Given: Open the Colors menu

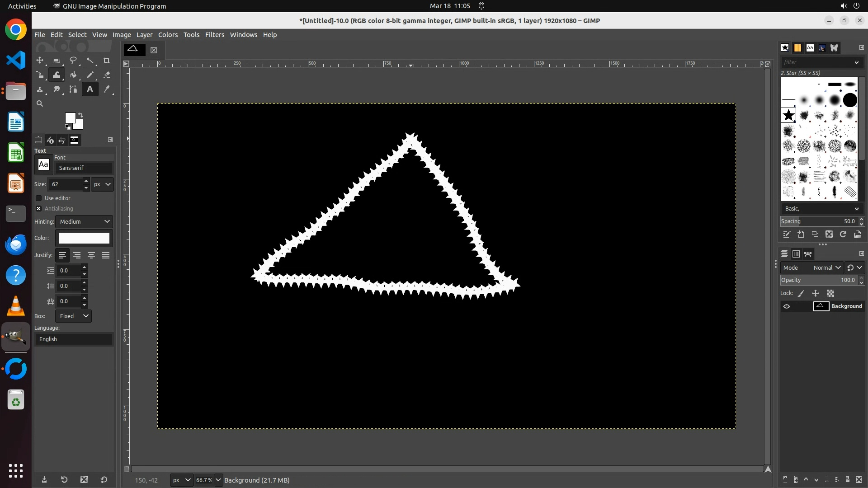Looking at the screenshot, I should tap(168, 35).
